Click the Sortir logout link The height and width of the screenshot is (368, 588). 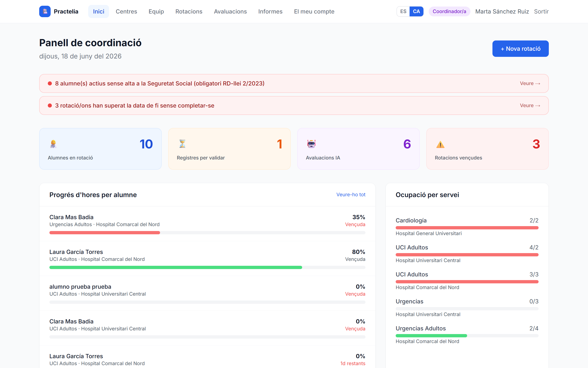[x=541, y=11]
